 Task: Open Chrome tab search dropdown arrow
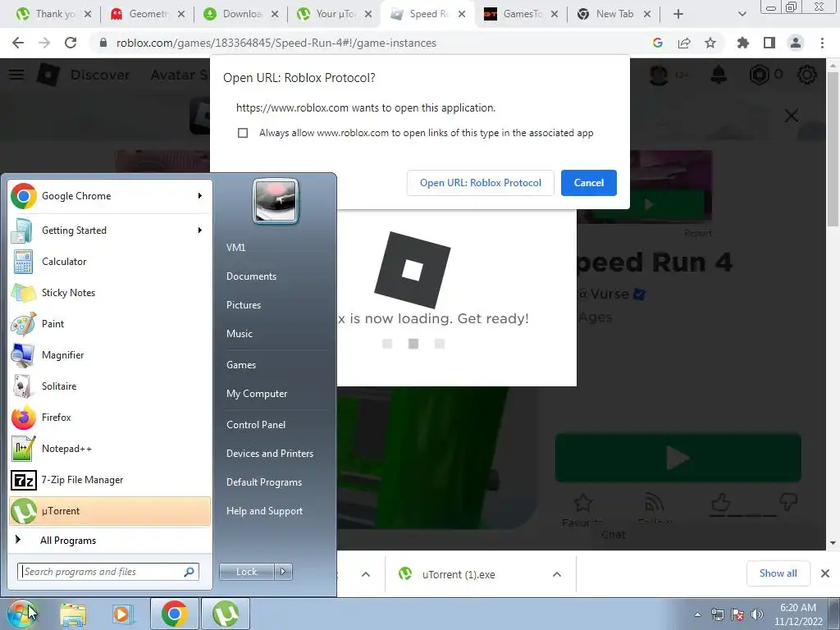[742, 14]
